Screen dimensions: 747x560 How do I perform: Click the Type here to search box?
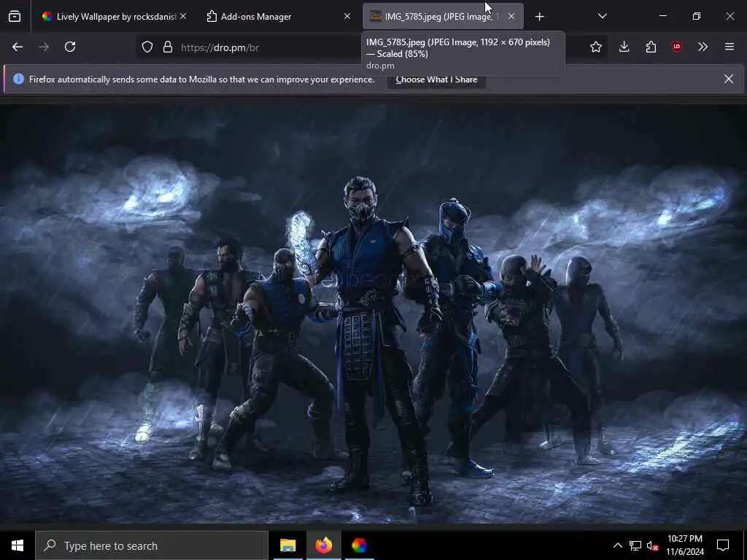pyautogui.click(x=152, y=545)
